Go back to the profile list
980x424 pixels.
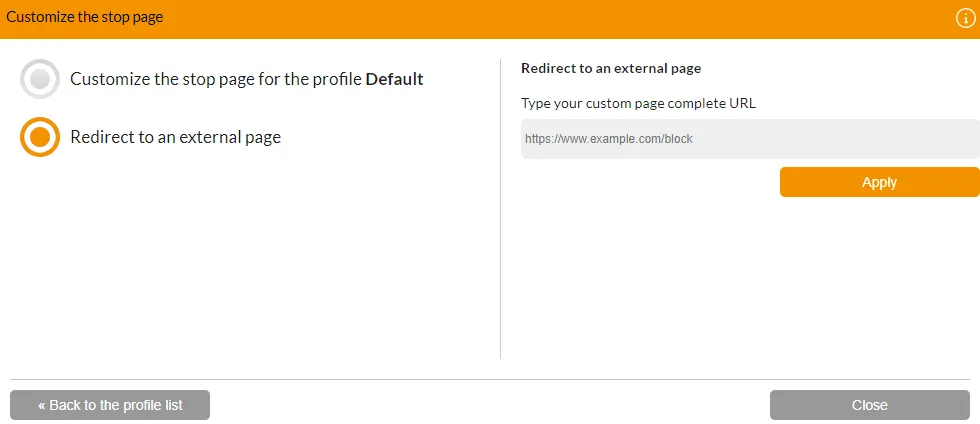[x=110, y=405]
